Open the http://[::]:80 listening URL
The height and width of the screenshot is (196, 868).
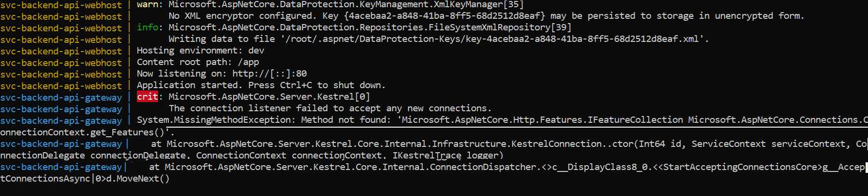[x=269, y=74]
